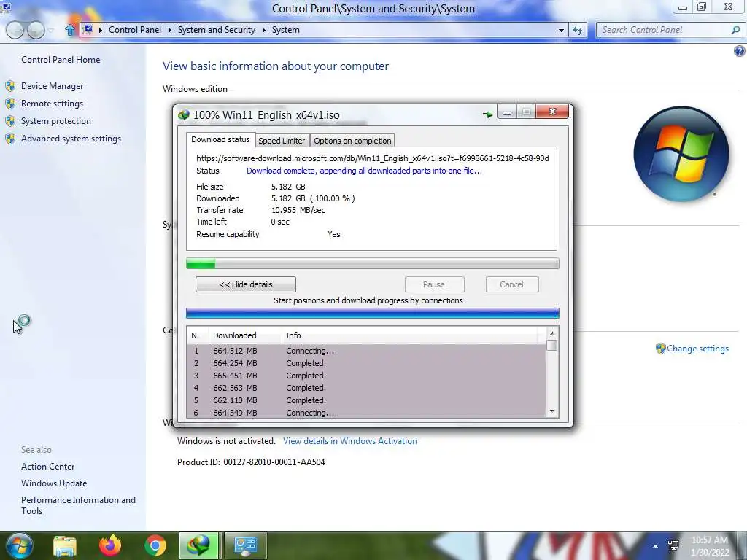Click the green download progress bar

click(373, 263)
